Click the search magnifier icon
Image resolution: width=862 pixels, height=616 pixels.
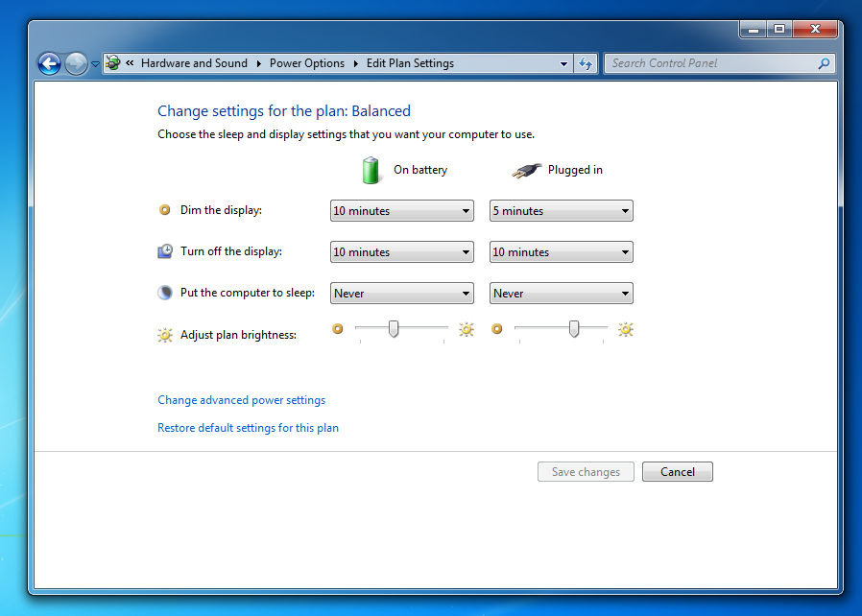click(824, 63)
